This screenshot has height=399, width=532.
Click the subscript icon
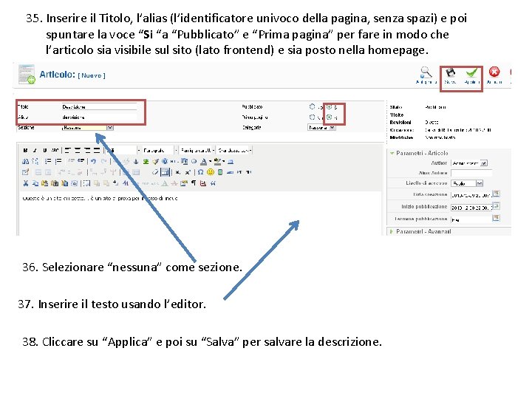(x=178, y=172)
